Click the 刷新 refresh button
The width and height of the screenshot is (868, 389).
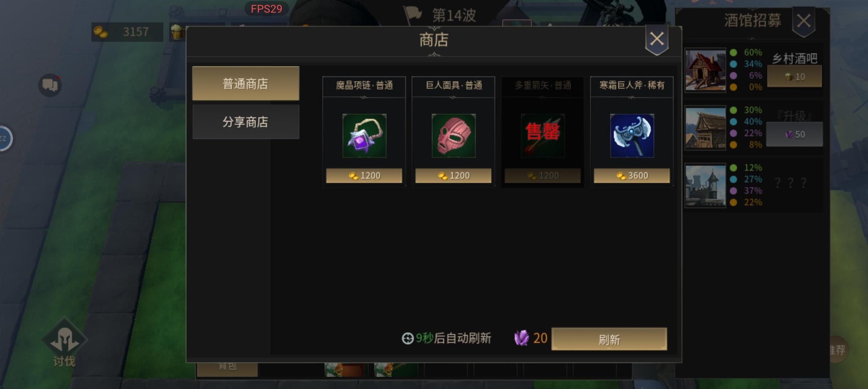609,339
